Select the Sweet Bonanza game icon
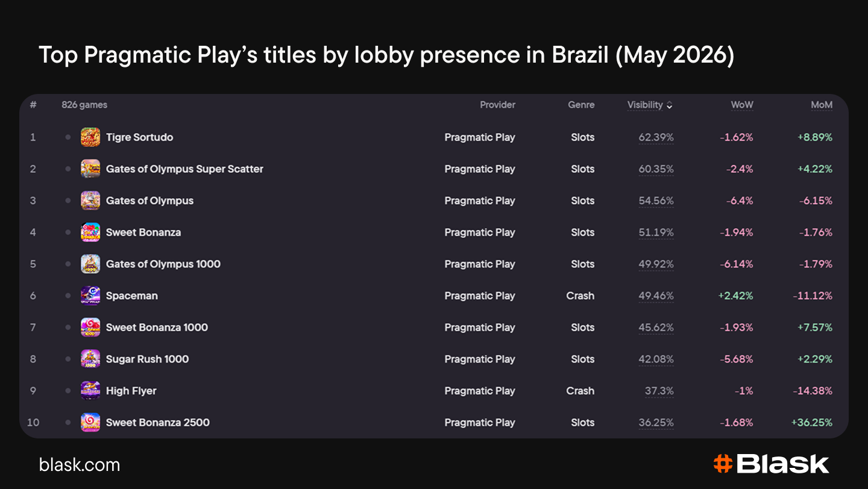 [90, 232]
